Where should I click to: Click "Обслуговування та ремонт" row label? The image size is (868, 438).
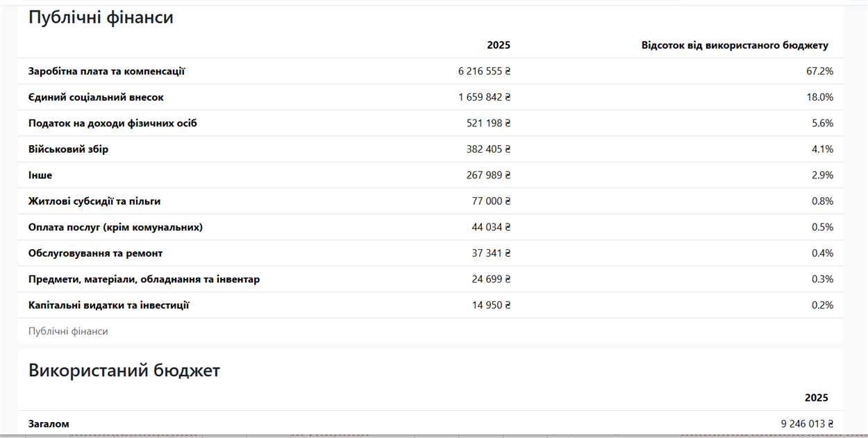pos(95,253)
